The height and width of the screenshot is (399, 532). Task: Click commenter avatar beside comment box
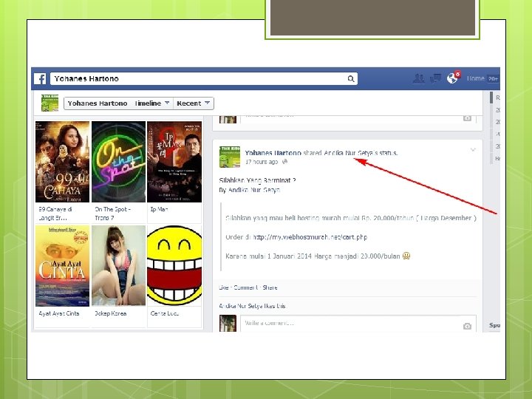[x=228, y=324]
